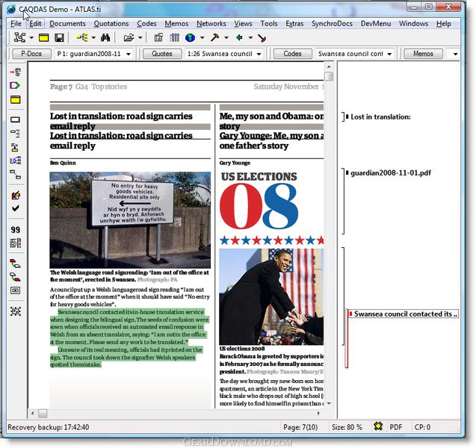Open the Tools menu
This screenshot has height=448, width=476.
point(269,24)
